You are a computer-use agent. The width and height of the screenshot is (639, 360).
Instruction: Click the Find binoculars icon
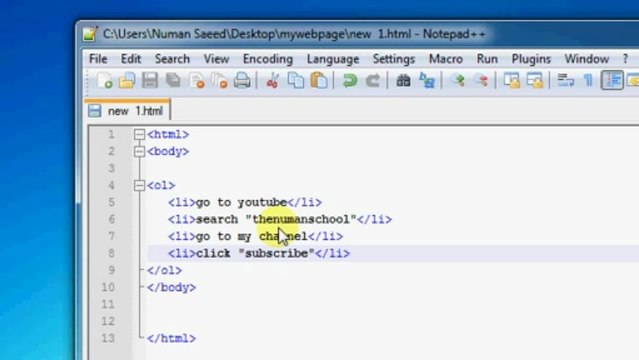click(403, 80)
